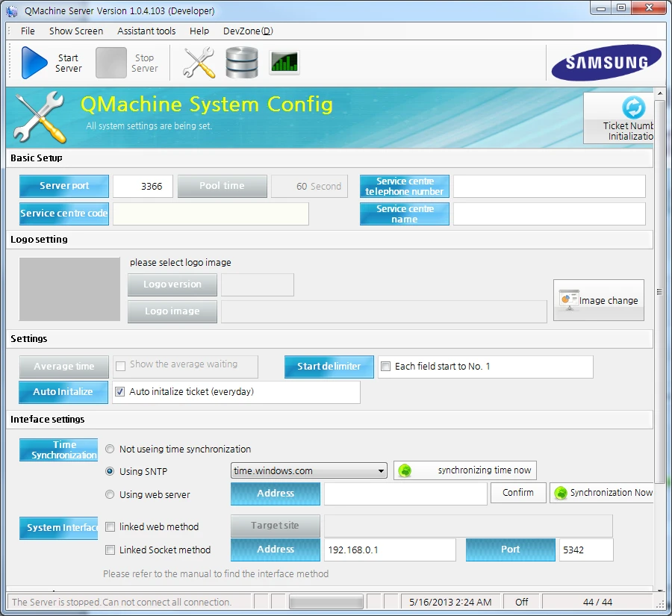Enable Each field start to No. 1
Image resolution: width=672 pixels, height=616 pixels.
tap(386, 366)
